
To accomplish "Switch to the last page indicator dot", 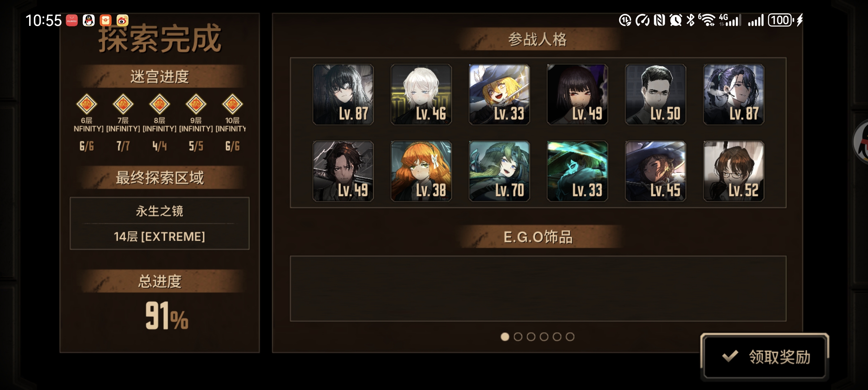I will [570, 337].
